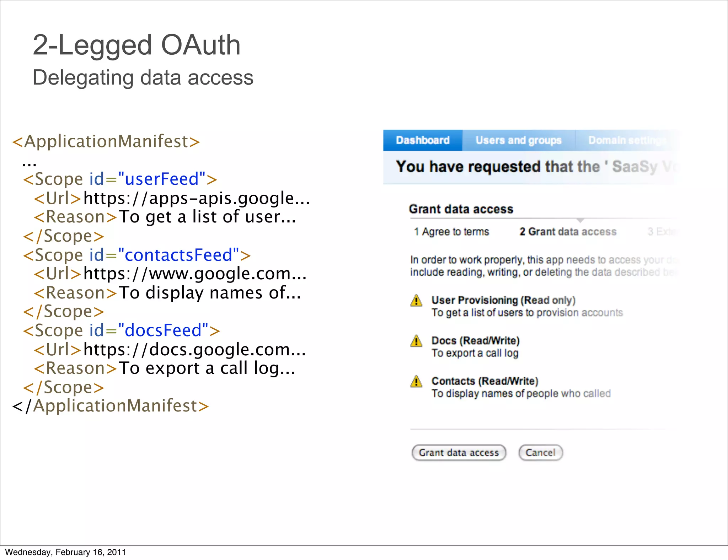
Task: Switch to Users and groups tab
Action: [519, 140]
